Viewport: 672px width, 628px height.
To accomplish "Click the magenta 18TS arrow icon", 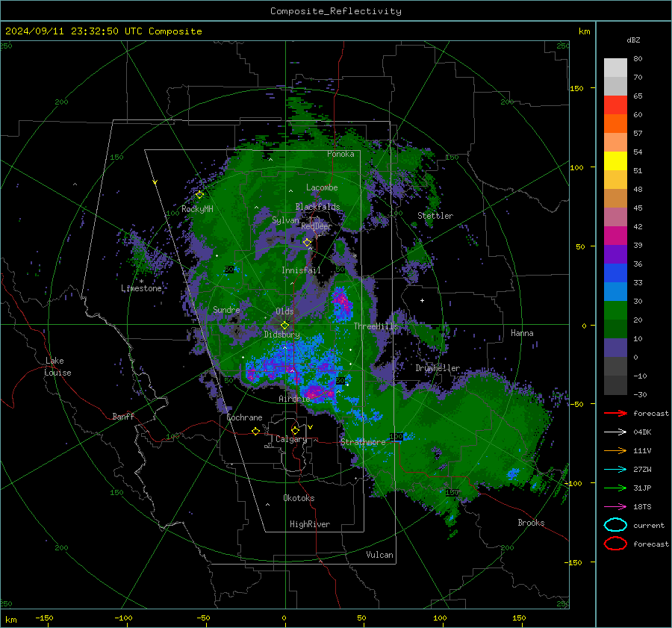I will [x=615, y=507].
